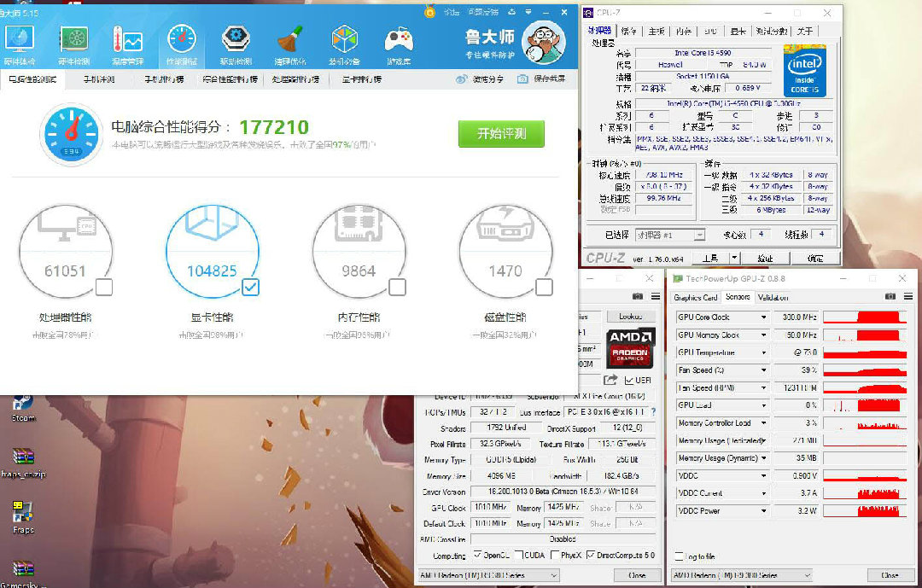The height and width of the screenshot is (588, 922).
Task: Open 清理优化 broom icon
Action: click(x=290, y=44)
